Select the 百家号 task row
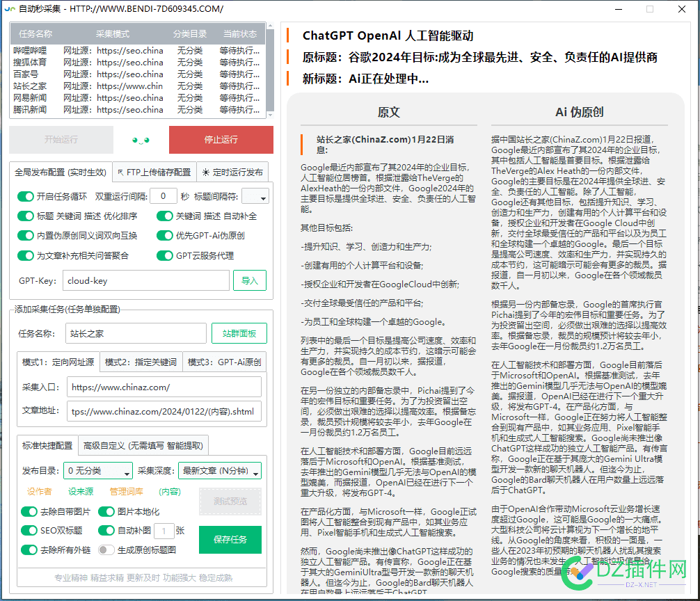The height and width of the screenshot is (601, 700). pos(138,74)
